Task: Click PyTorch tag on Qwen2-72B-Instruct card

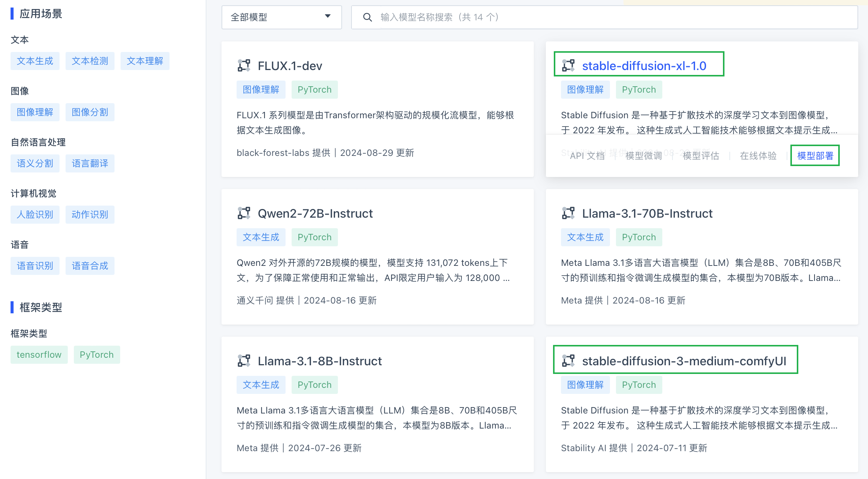Action: 315,237
